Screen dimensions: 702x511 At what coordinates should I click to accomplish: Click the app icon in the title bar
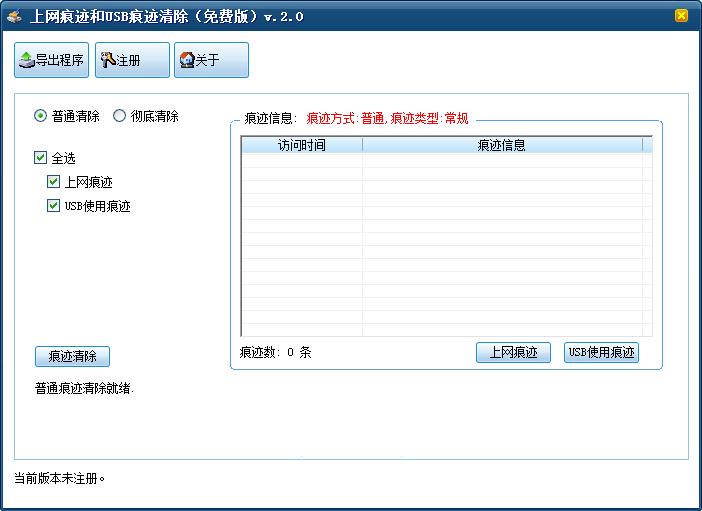[x=15, y=16]
